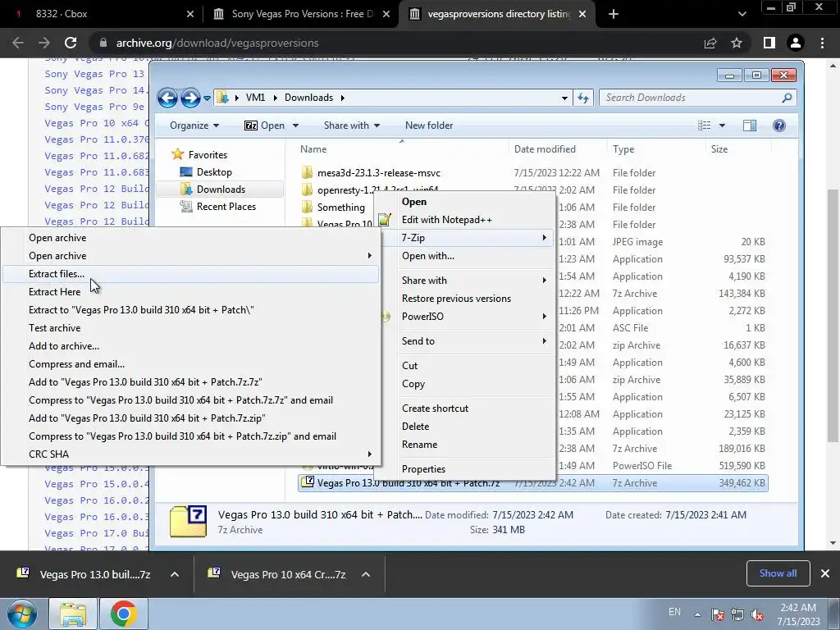This screenshot has height=630, width=840.
Task: Open a new Chrome tab
Action: pos(614,14)
